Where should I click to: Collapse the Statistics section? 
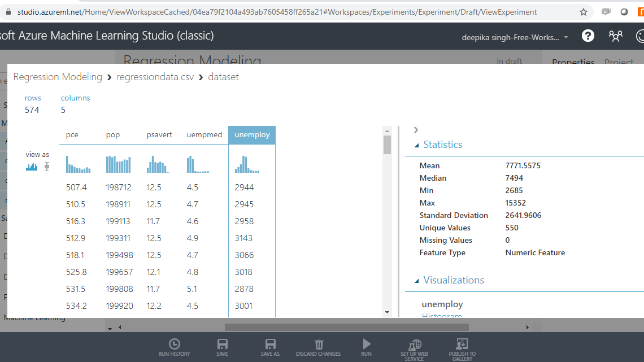coord(417,145)
